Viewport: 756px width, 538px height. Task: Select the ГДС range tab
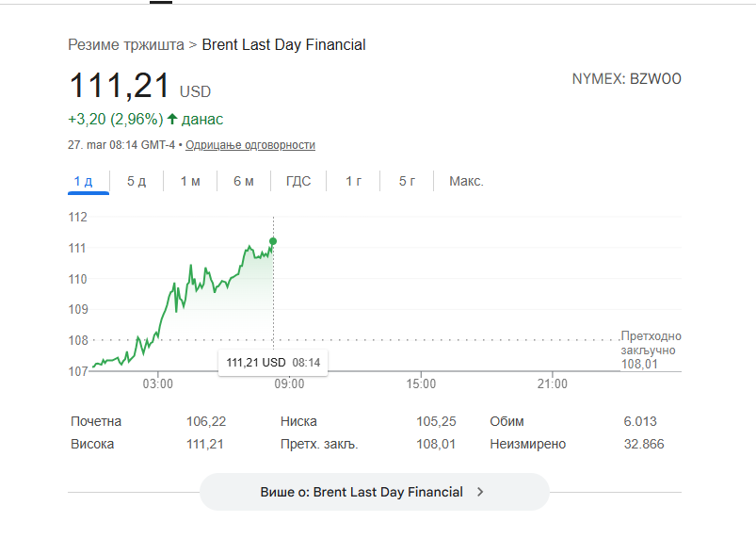(298, 182)
